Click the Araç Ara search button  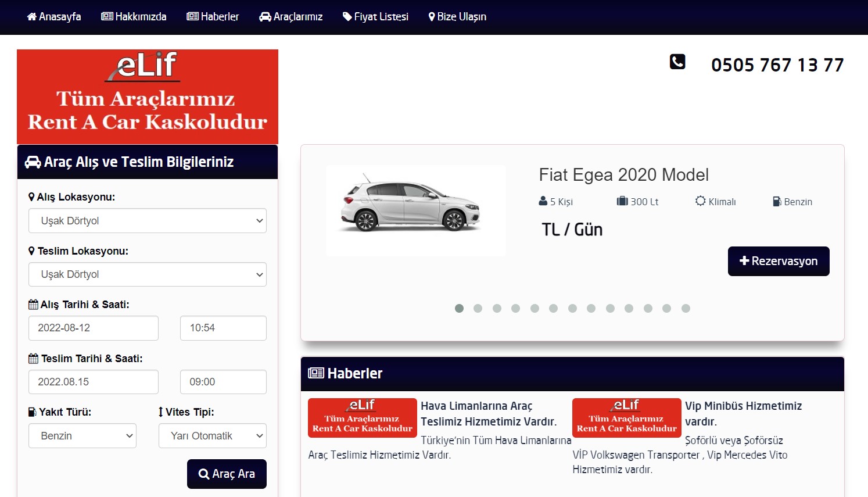pos(227,474)
